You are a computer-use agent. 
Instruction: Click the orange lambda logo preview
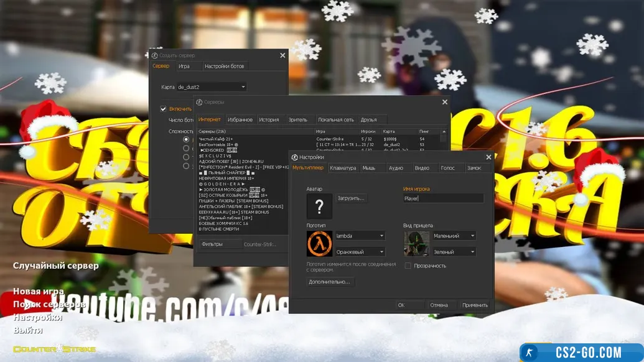(319, 243)
